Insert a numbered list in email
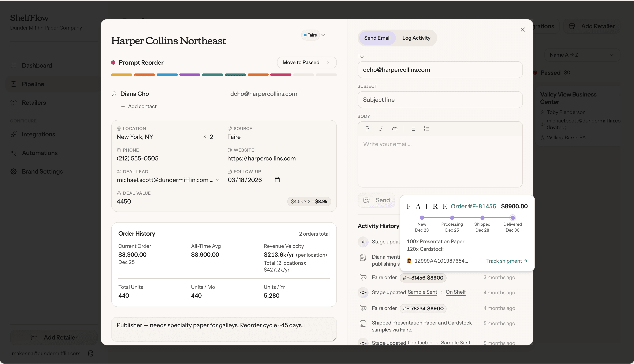 pos(426,129)
